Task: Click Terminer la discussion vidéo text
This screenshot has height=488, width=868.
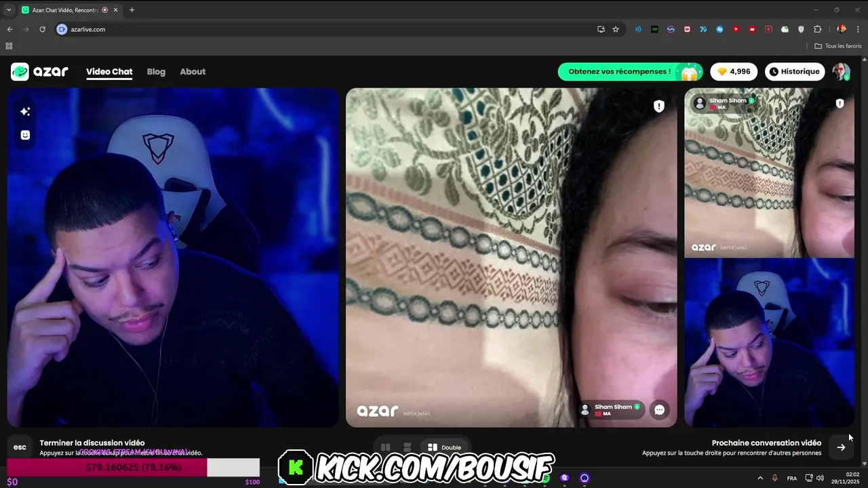Action: 92,443
